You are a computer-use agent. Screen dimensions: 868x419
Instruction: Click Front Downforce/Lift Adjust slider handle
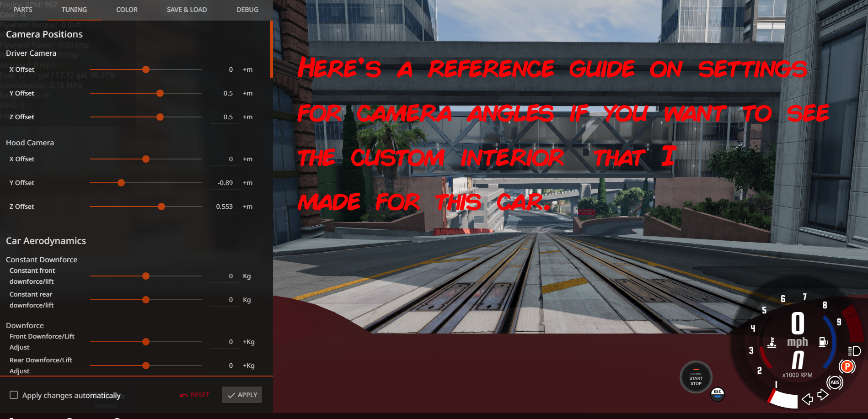pyautogui.click(x=146, y=342)
